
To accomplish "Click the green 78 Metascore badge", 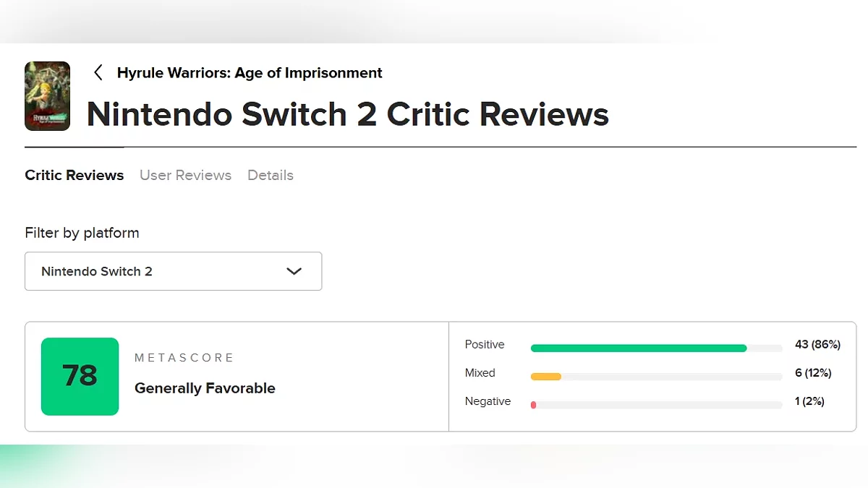I will [80, 376].
